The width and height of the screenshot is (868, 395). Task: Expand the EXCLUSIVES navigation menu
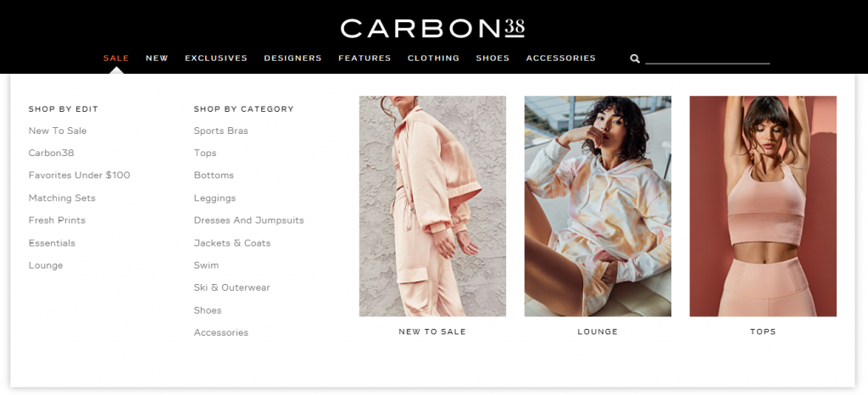tap(216, 58)
